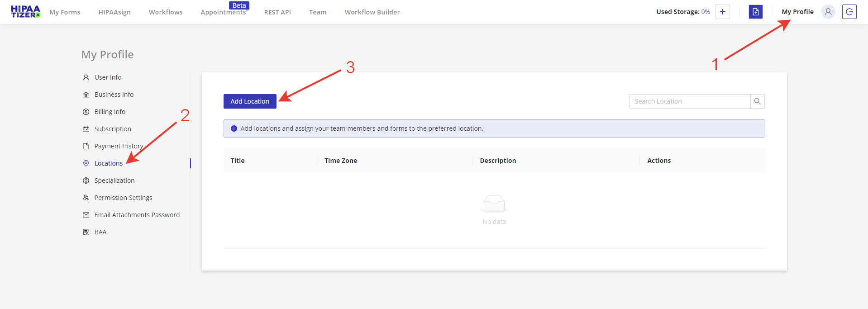Click the Locations pin icon in sidebar
This screenshot has width=868, height=309.
click(86, 163)
